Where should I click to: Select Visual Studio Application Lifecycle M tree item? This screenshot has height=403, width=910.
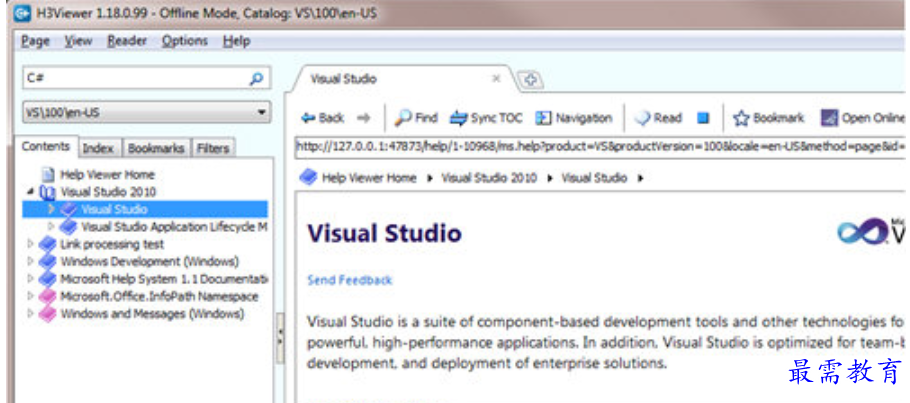pos(174,226)
